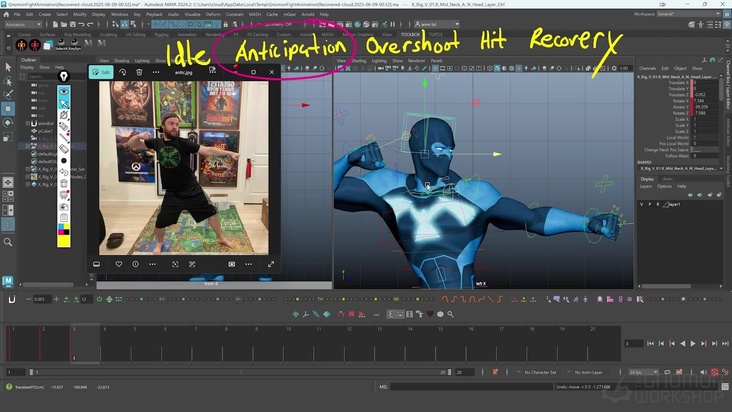Click the eye icon in annotation toolbar

coord(64,90)
